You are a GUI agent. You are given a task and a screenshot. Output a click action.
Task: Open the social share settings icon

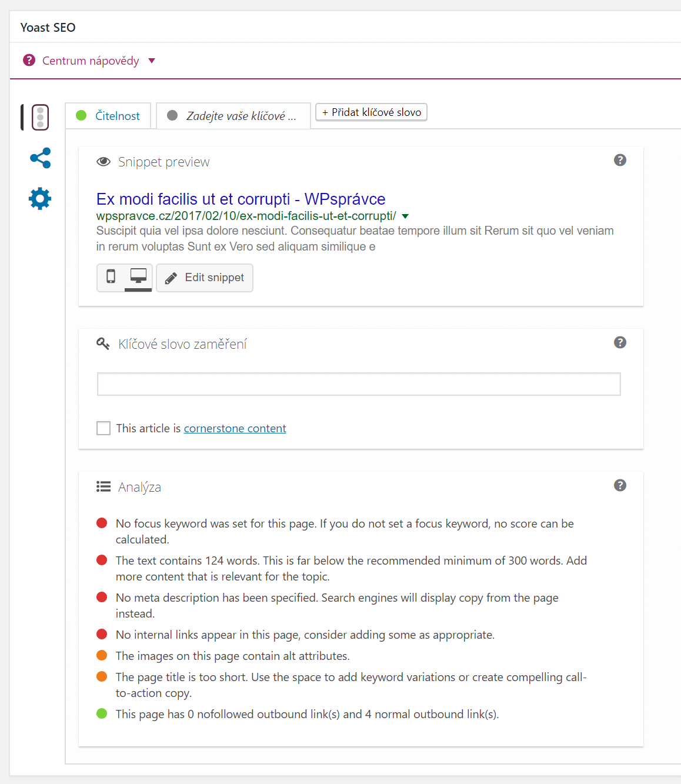[x=40, y=158]
